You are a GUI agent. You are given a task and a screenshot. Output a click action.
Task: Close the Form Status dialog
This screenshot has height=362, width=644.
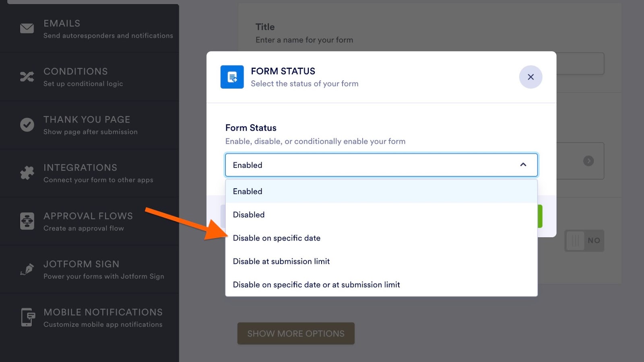(530, 77)
